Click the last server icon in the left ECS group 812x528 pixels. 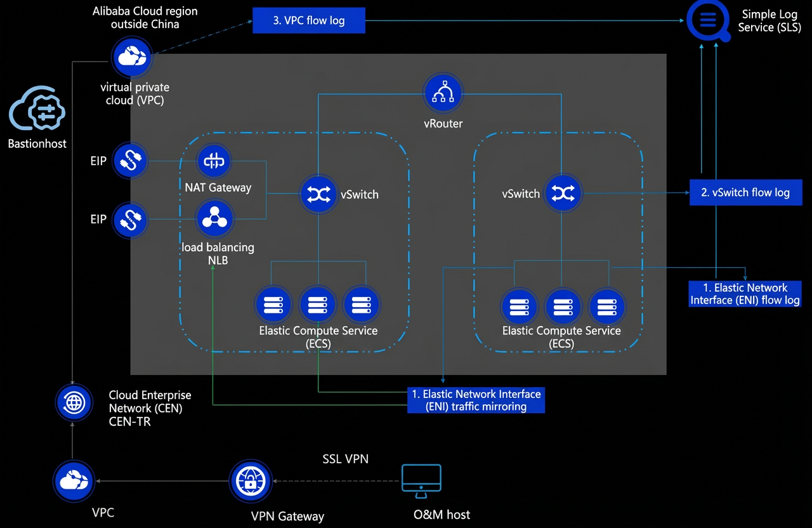pos(361,305)
